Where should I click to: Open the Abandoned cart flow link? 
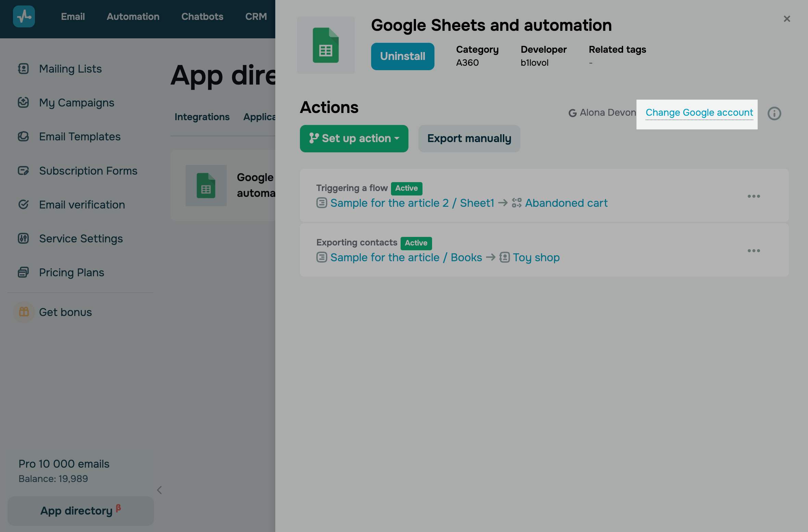click(x=566, y=203)
